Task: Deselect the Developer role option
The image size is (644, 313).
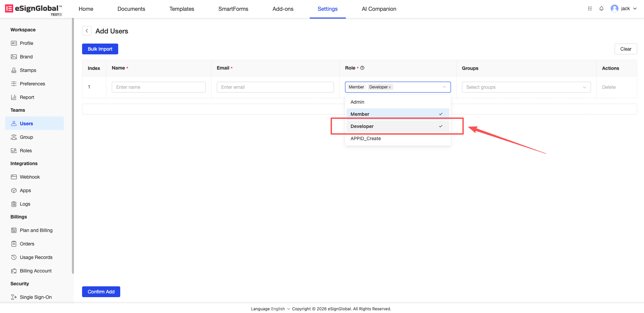Action: tap(398, 126)
